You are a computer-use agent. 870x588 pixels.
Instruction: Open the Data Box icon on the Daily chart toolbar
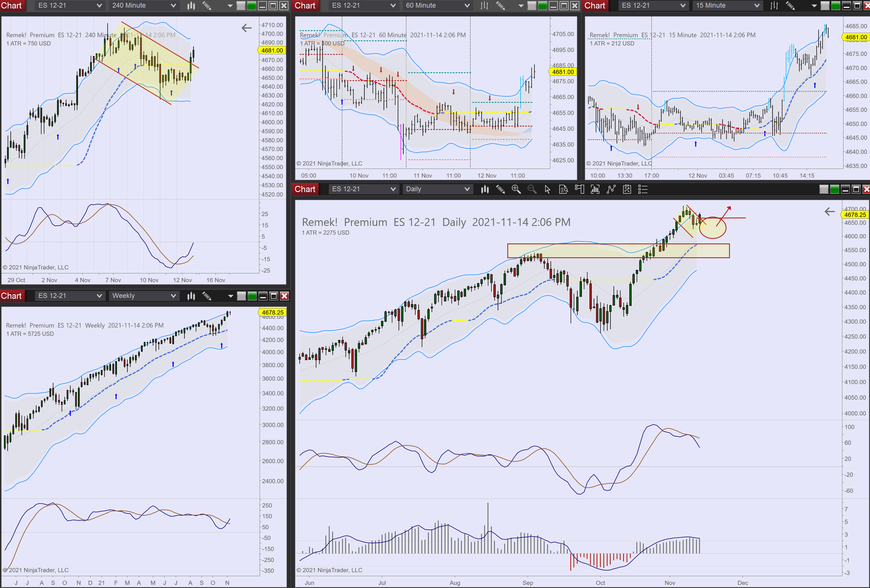(x=563, y=189)
